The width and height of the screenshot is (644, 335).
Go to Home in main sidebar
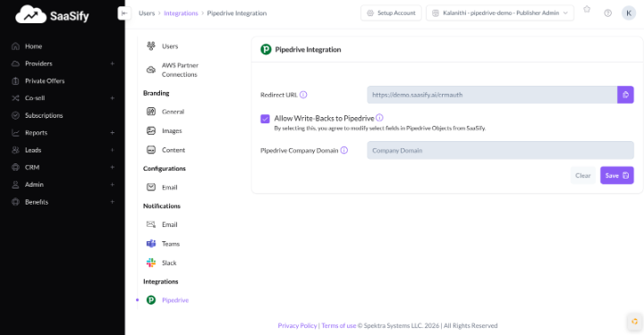pyautogui.click(x=33, y=46)
